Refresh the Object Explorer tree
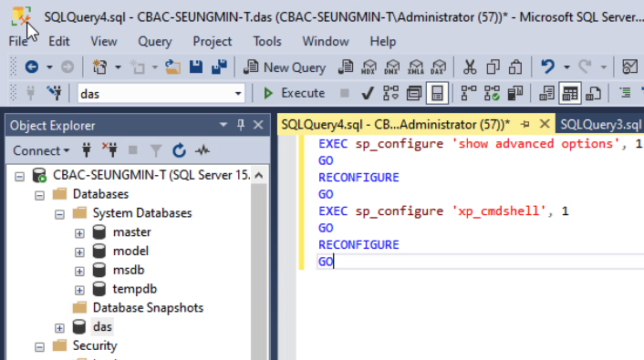The width and height of the screenshot is (644, 360). coord(179,150)
